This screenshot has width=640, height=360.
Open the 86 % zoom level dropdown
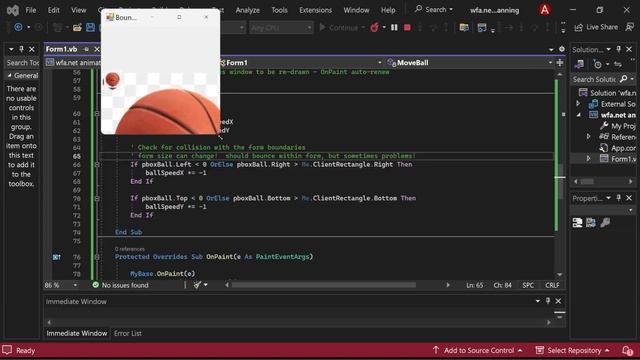pos(61,285)
